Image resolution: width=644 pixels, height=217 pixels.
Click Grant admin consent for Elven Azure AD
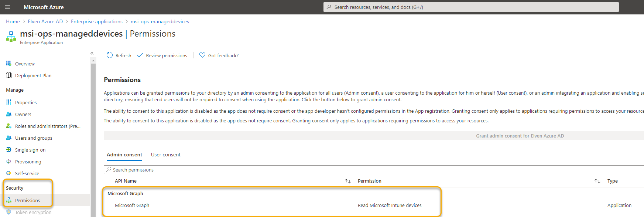tap(520, 136)
